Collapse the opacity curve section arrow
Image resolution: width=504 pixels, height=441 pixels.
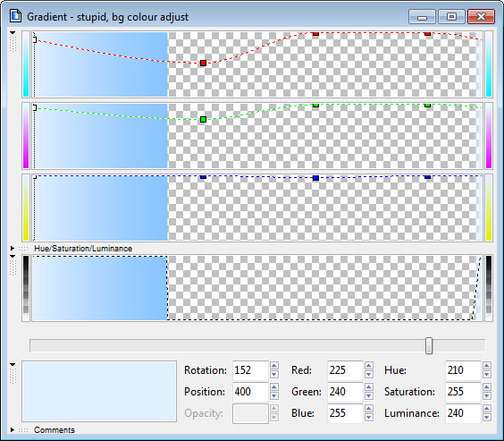(13, 257)
